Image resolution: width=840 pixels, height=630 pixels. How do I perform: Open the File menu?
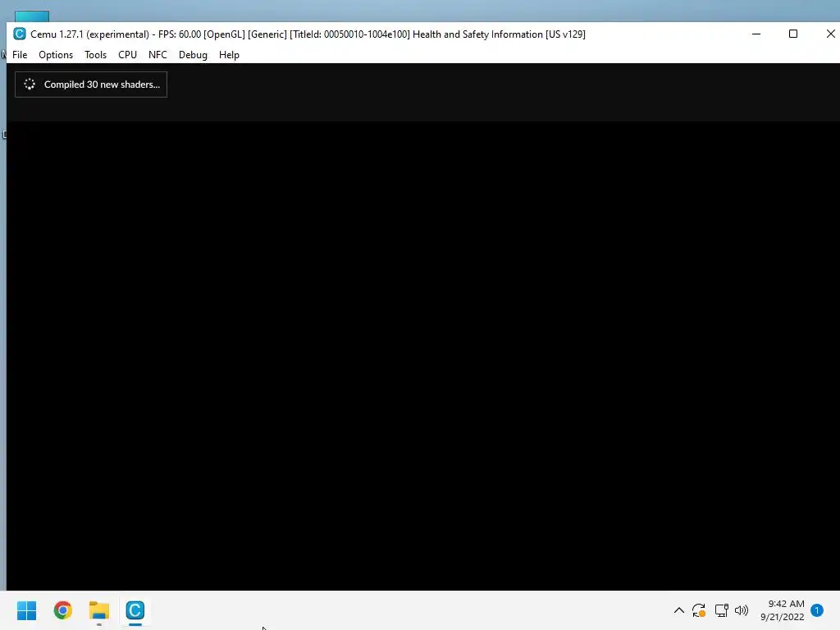click(20, 55)
